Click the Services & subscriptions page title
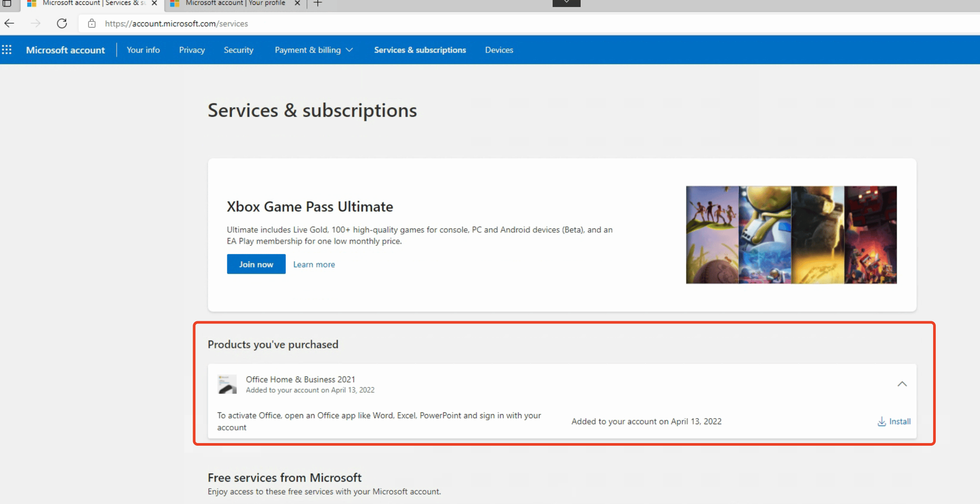 coord(312,110)
